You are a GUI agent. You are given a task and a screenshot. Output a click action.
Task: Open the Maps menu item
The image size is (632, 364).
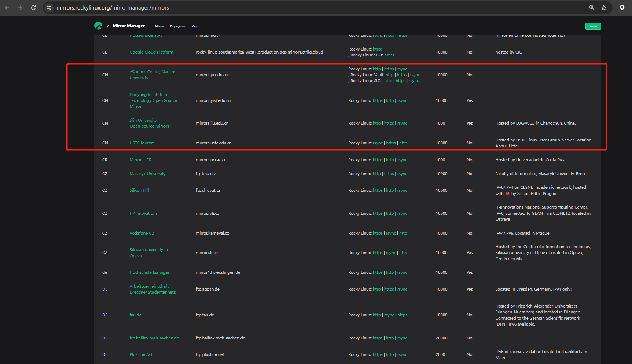tap(195, 26)
